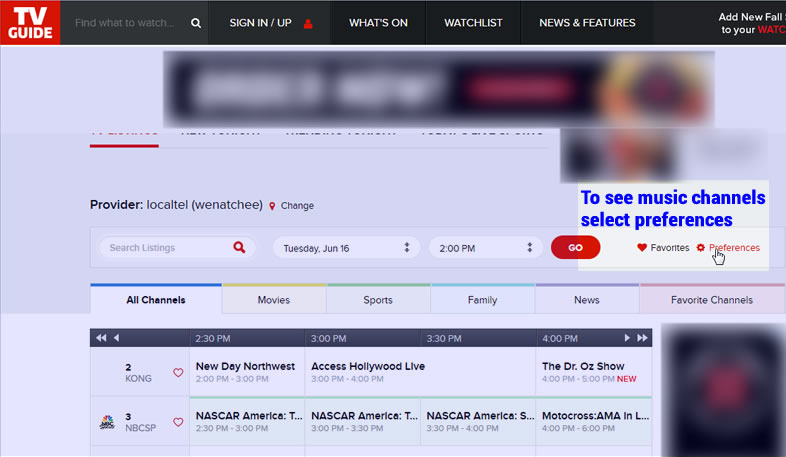
Task: Switch to the News tab
Action: (x=586, y=300)
